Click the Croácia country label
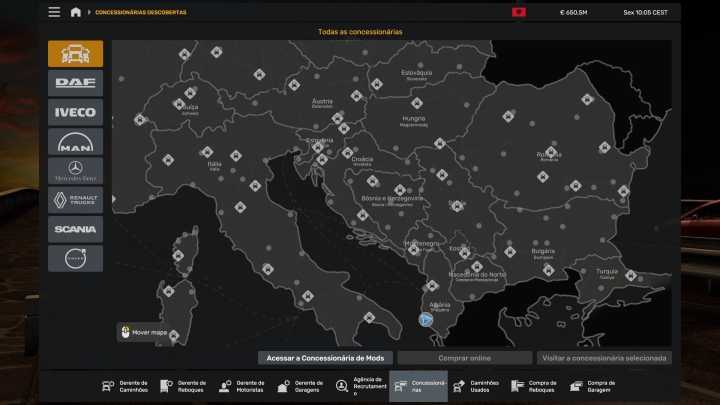The width and height of the screenshot is (720, 405). tap(362, 159)
